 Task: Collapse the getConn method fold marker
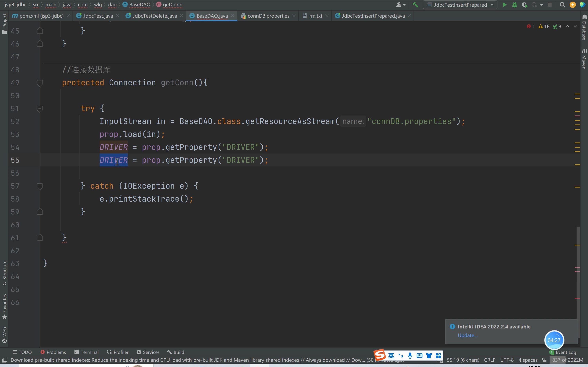[40, 83]
